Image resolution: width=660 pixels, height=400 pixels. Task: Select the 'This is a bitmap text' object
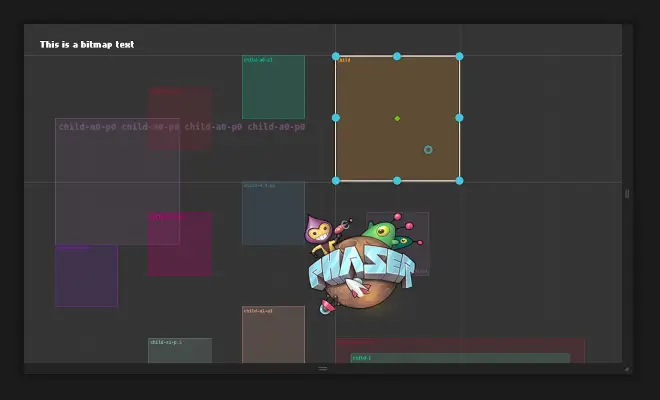point(87,44)
